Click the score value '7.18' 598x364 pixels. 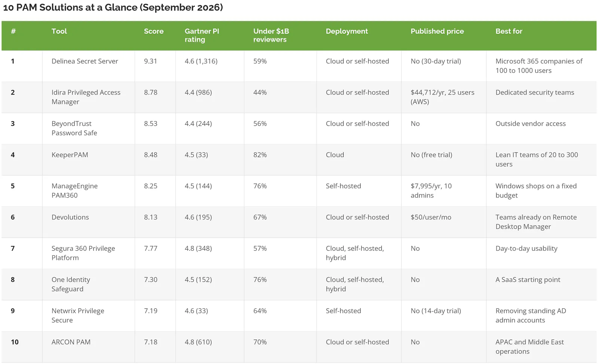pos(151,342)
